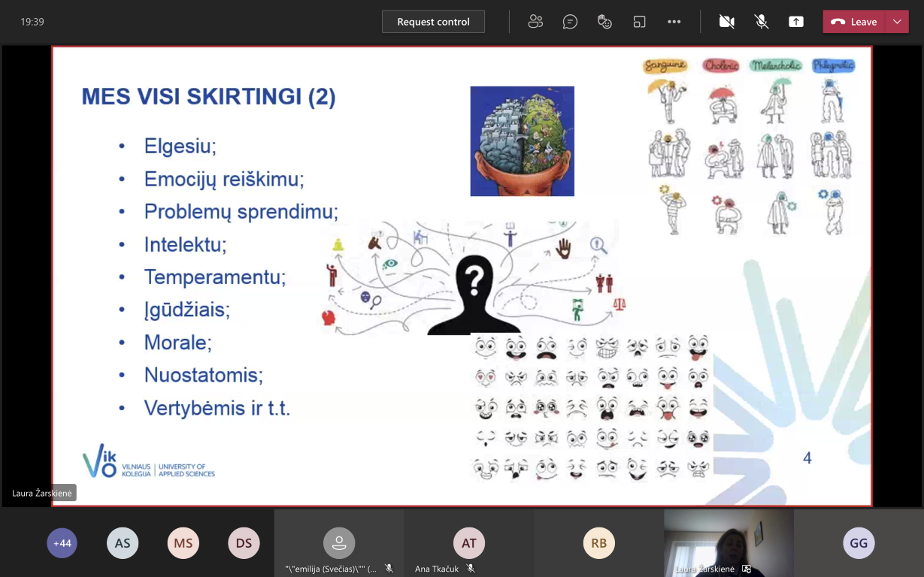Click the share content icon
The width and height of the screenshot is (924, 577).
point(796,22)
